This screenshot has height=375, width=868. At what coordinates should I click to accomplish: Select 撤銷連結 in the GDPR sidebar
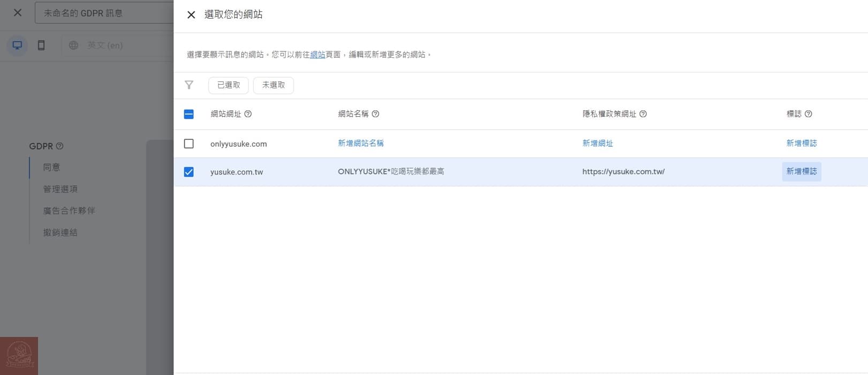coord(61,232)
